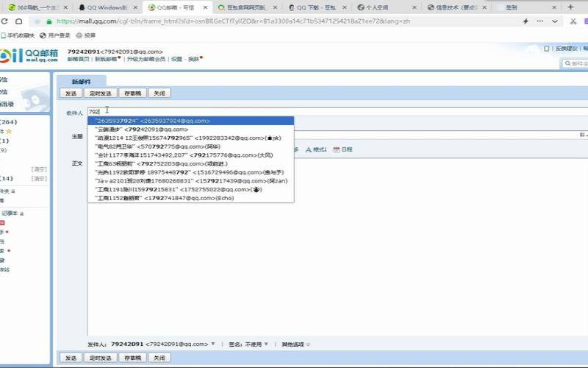Screen dimensions: 588x368
Task: Click the green padlock in the address bar
Action: [x=49, y=21]
